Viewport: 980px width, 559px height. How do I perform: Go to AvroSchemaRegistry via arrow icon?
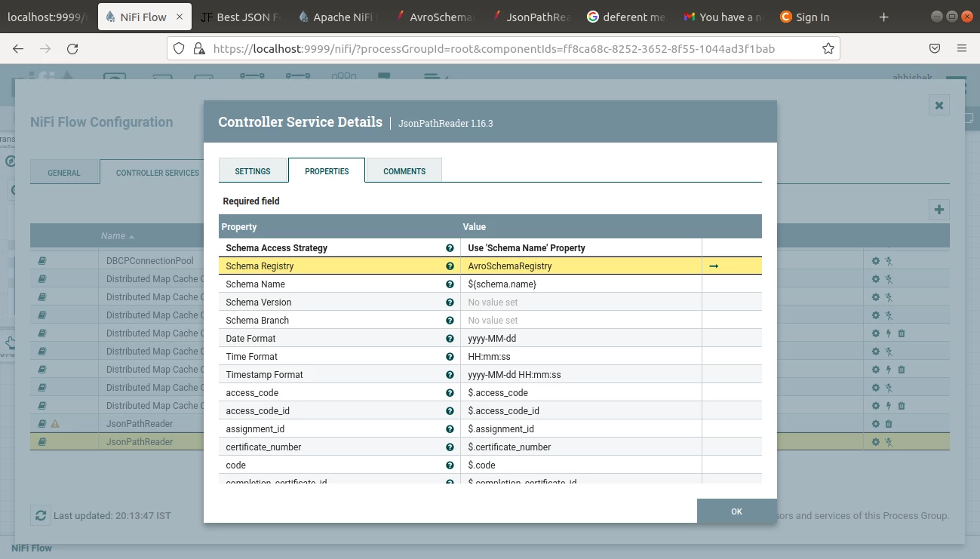(x=713, y=266)
